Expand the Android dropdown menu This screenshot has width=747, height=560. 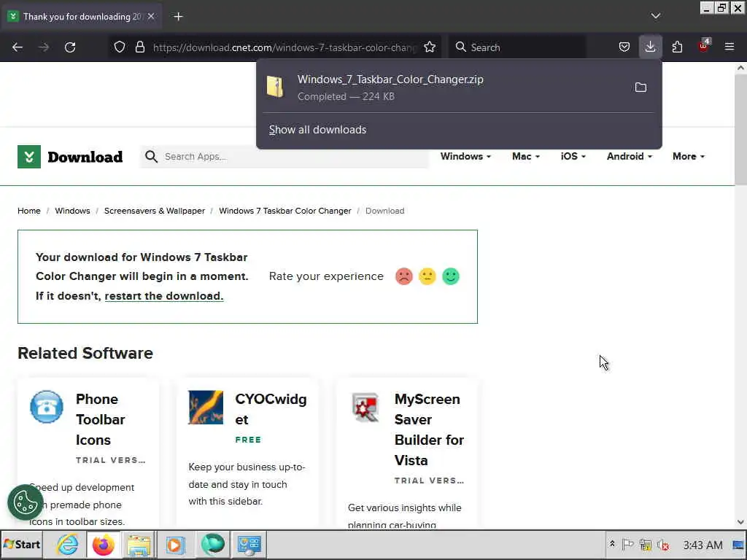pyautogui.click(x=630, y=156)
